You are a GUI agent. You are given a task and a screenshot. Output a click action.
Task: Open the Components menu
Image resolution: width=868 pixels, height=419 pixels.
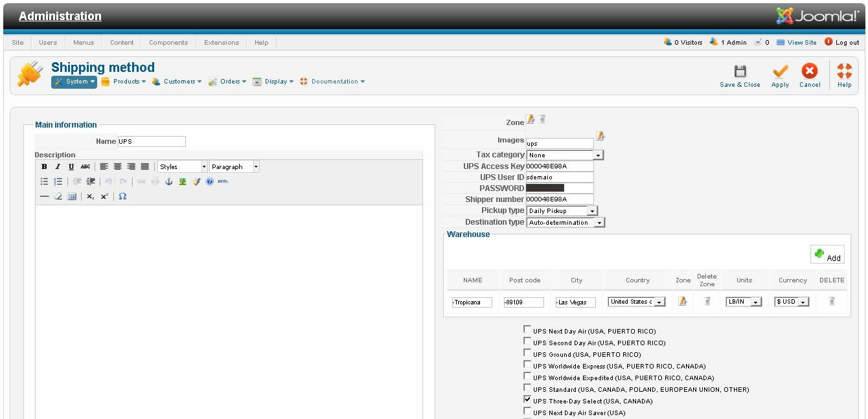(x=168, y=43)
